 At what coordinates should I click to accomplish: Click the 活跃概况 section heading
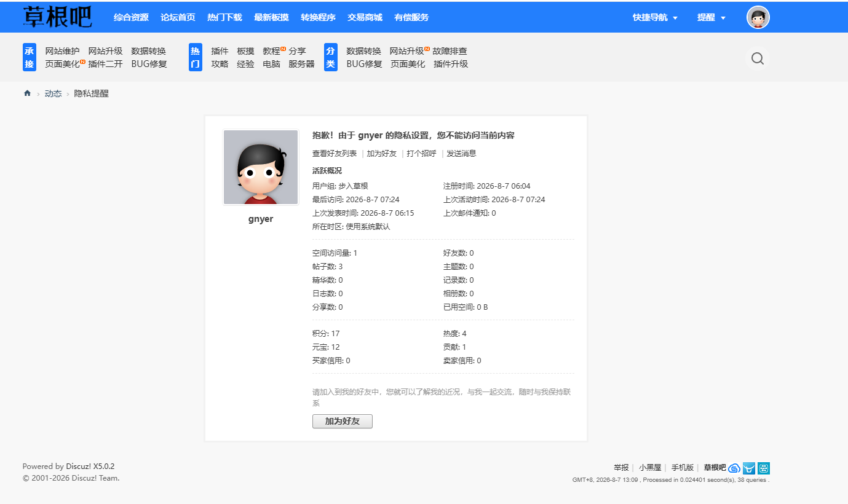pyautogui.click(x=327, y=171)
